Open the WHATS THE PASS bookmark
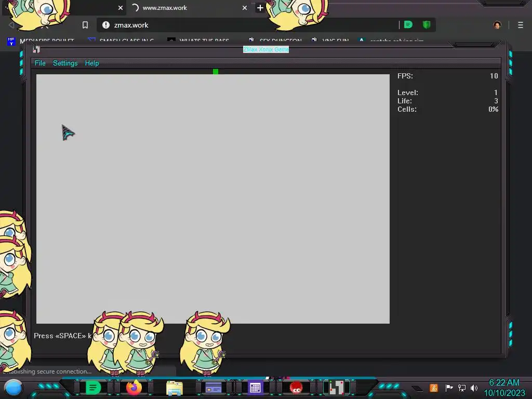This screenshot has height=399, width=532. 198,41
